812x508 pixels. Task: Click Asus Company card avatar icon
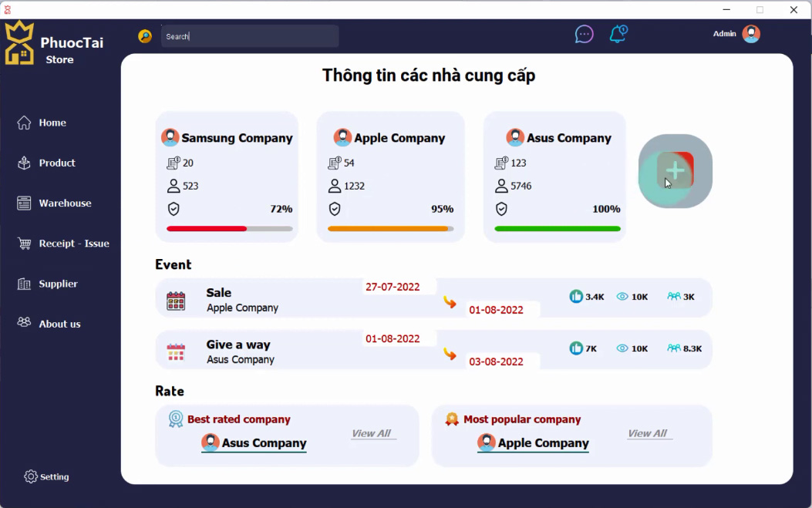click(x=515, y=137)
